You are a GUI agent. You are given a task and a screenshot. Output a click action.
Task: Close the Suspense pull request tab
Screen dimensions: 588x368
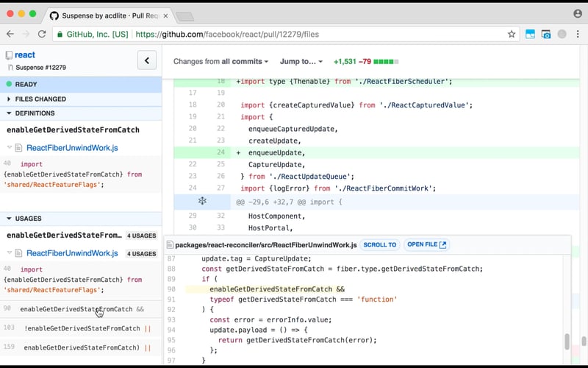(165, 15)
